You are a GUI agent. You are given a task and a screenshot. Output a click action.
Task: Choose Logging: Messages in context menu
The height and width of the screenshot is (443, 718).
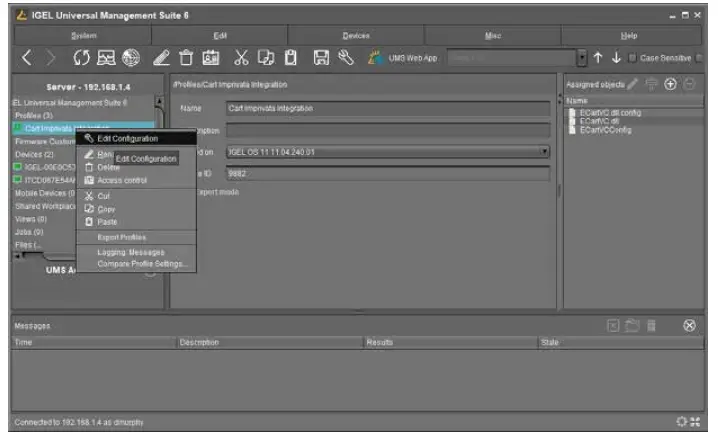point(136,252)
